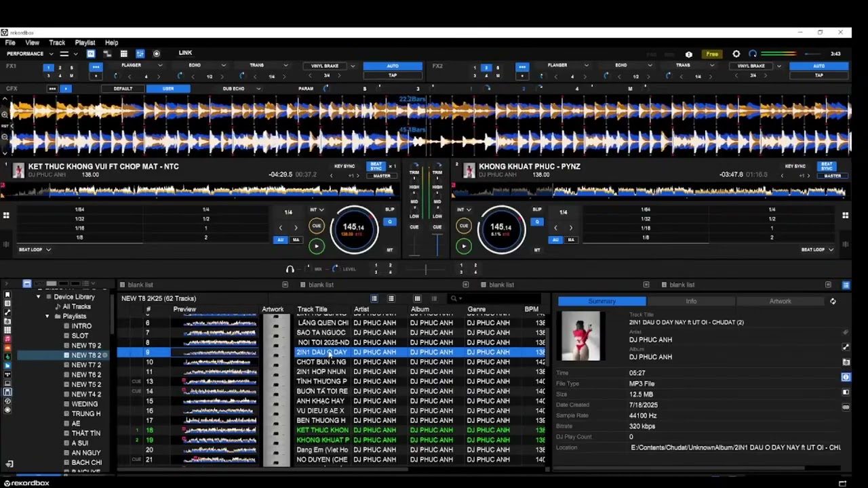Adjust the channel 2 volume fader
The image size is (868, 488).
437,245
